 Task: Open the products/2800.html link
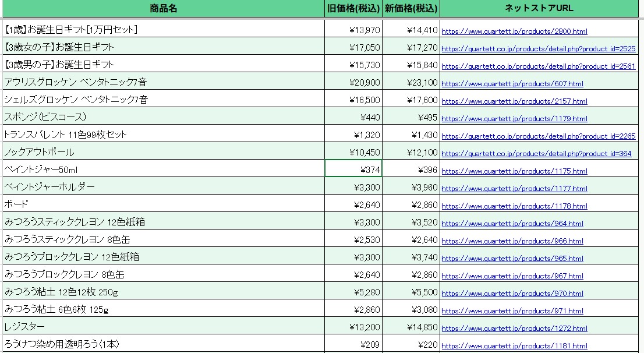click(x=514, y=31)
